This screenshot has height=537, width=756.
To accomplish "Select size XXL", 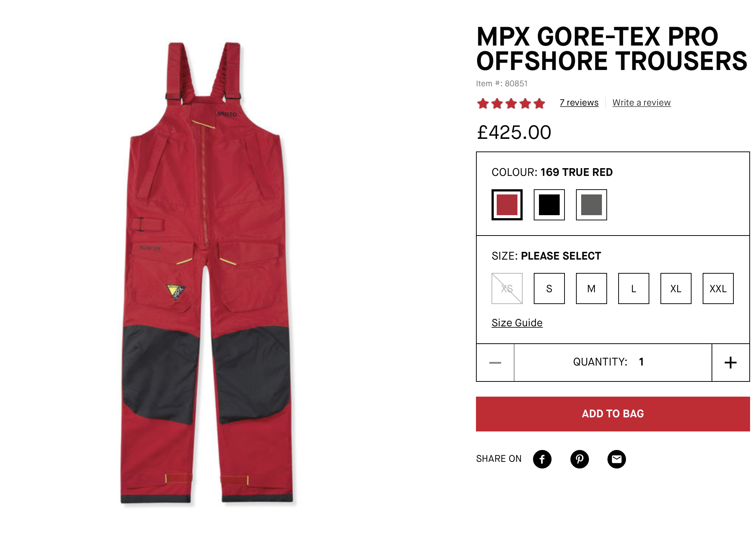I will [718, 288].
